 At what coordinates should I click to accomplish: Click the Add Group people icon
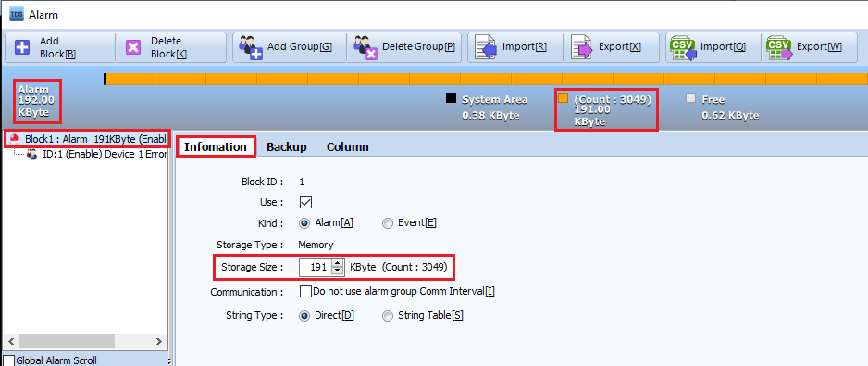[x=250, y=47]
